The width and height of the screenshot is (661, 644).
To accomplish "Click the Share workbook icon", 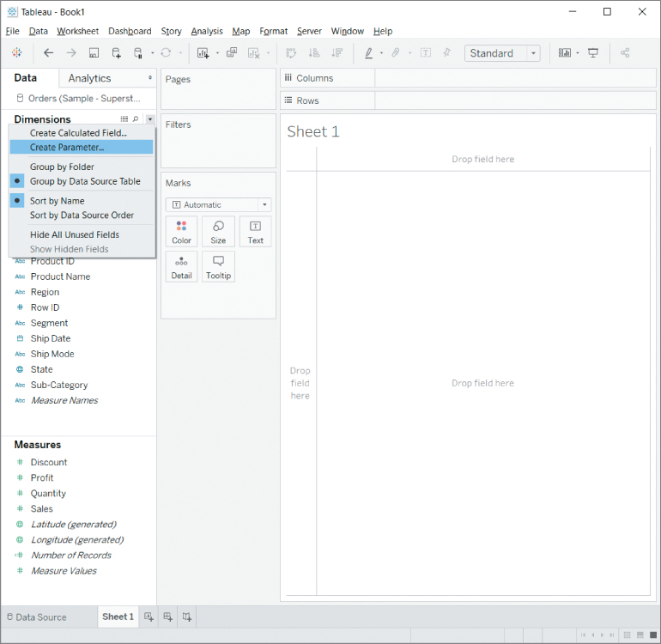I will point(625,52).
